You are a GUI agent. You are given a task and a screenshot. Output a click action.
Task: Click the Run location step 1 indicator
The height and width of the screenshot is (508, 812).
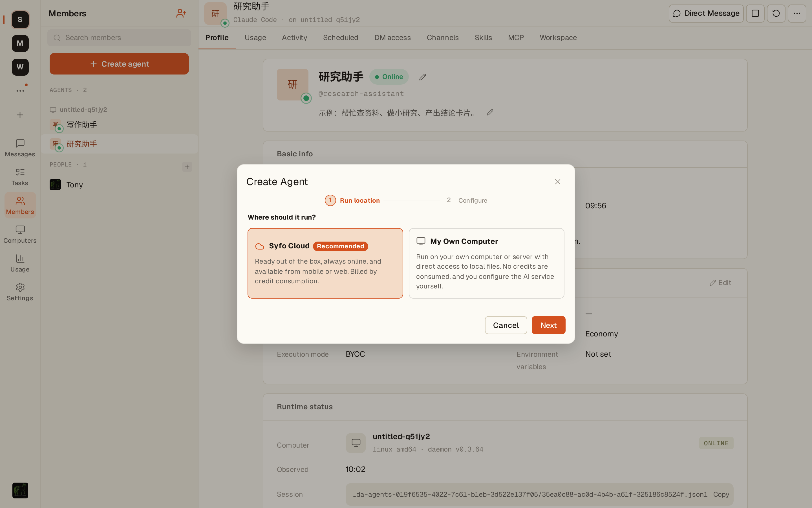[352, 200]
